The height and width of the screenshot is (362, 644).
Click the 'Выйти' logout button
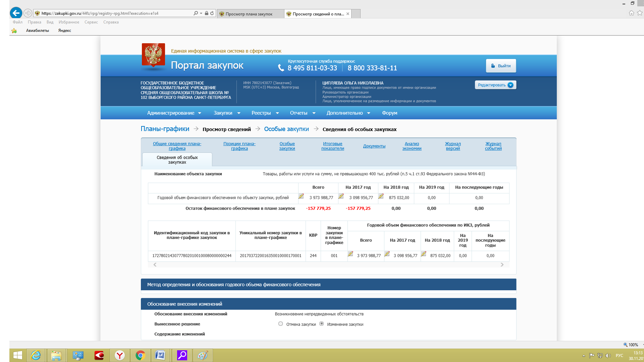(501, 66)
